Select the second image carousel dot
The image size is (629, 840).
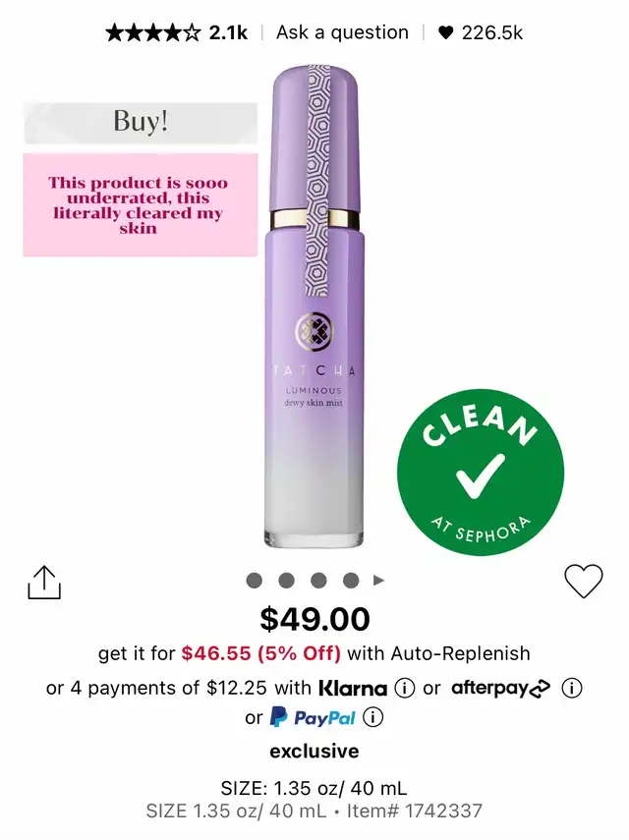(x=287, y=581)
